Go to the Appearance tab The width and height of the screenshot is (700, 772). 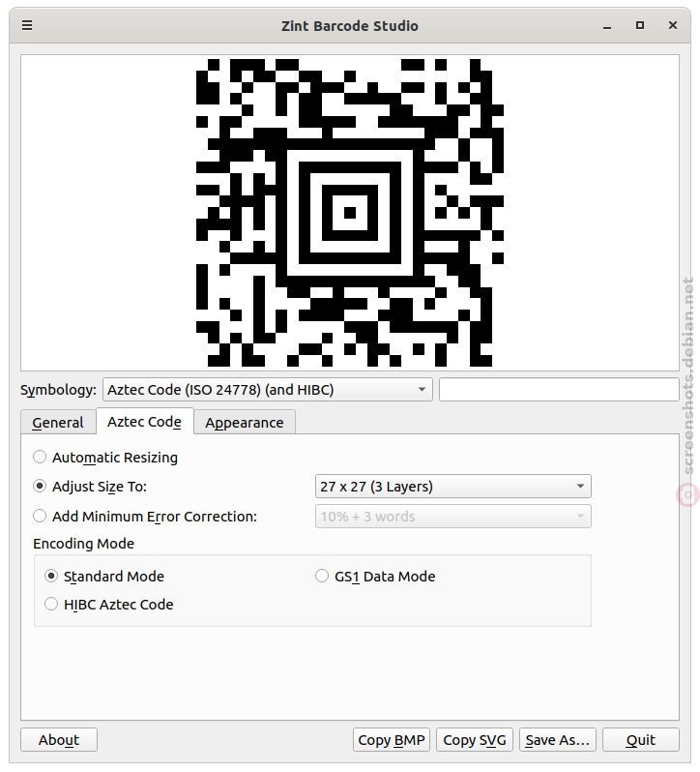click(x=245, y=423)
